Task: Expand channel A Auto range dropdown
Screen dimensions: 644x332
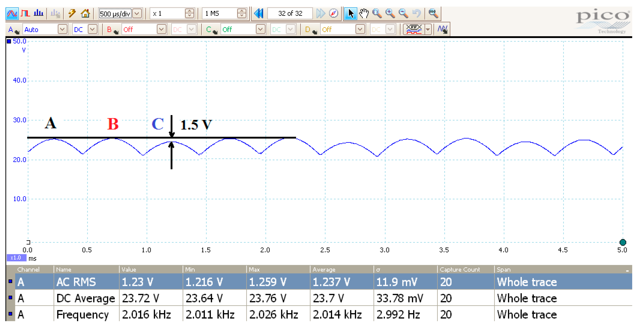Action: tap(62, 29)
